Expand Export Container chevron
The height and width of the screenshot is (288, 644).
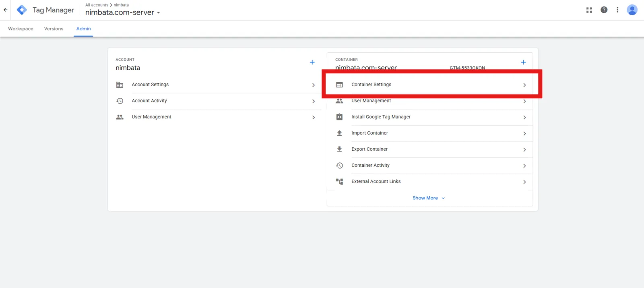point(524,149)
